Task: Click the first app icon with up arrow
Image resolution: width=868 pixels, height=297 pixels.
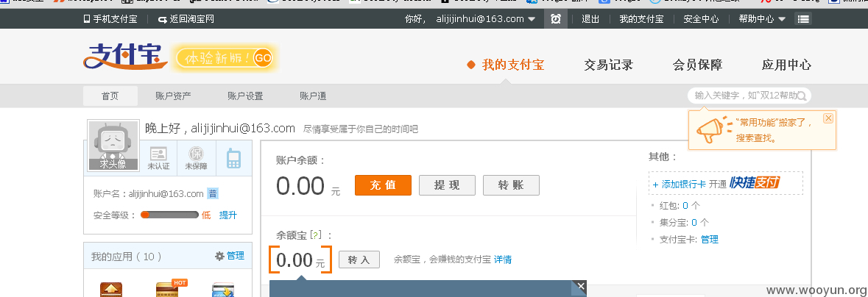Action: coord(110,289)
